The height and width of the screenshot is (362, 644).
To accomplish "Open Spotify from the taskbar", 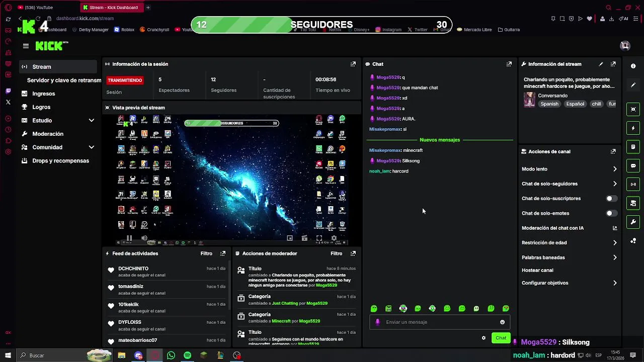I will [x=187, y=355].
